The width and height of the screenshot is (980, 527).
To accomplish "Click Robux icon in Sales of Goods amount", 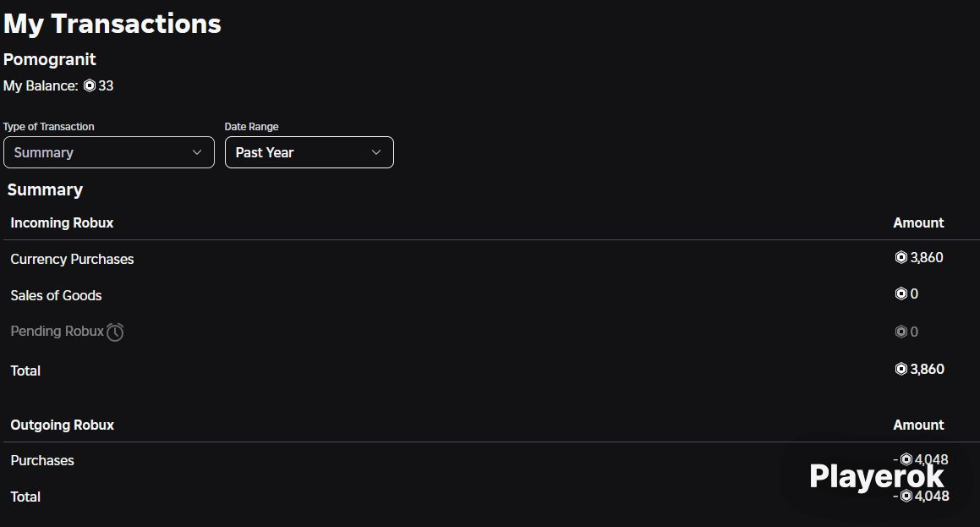I will click(x=901, y=294).
